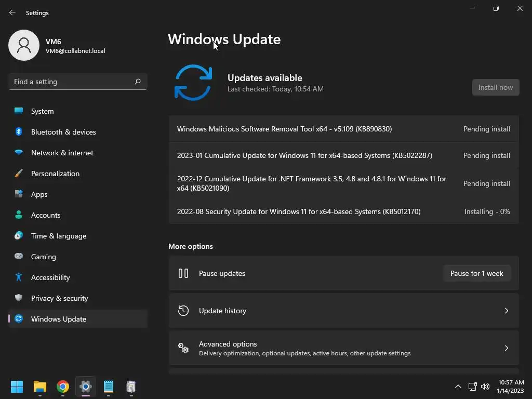532x399 pixels.
Task: Click the Delivery optimization description text
Action: click(304, 353)
